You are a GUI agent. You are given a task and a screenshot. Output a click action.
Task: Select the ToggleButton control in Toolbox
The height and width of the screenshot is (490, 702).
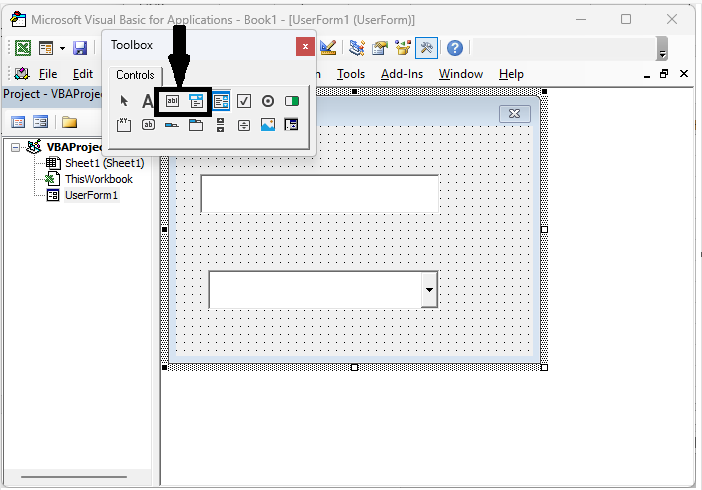[x=292, y=101]
